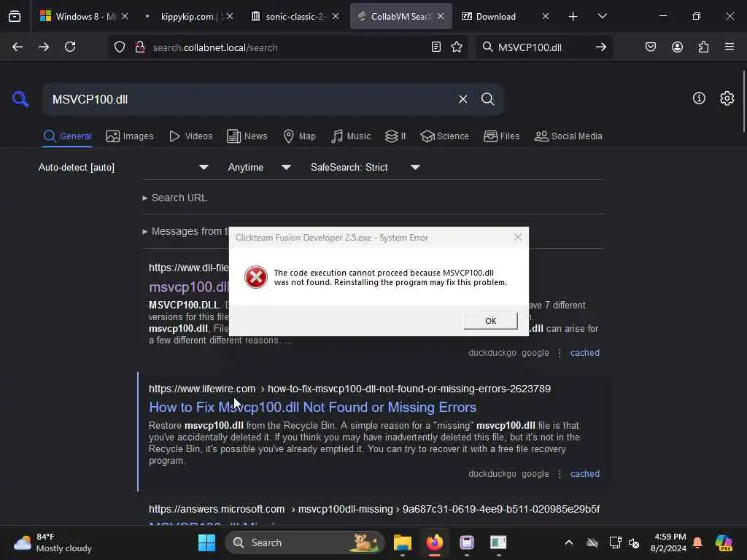The height and width of the screenshot is (560, 747).
Task: Click the browser address bar URL
Action: pos(215,47)
